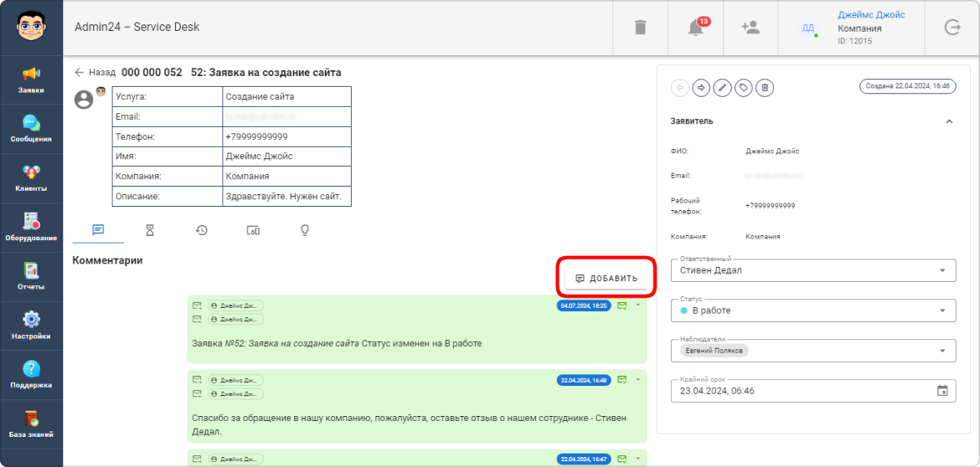
Task: Open Заявки in the left sidebar
Action: click(31, 80)
